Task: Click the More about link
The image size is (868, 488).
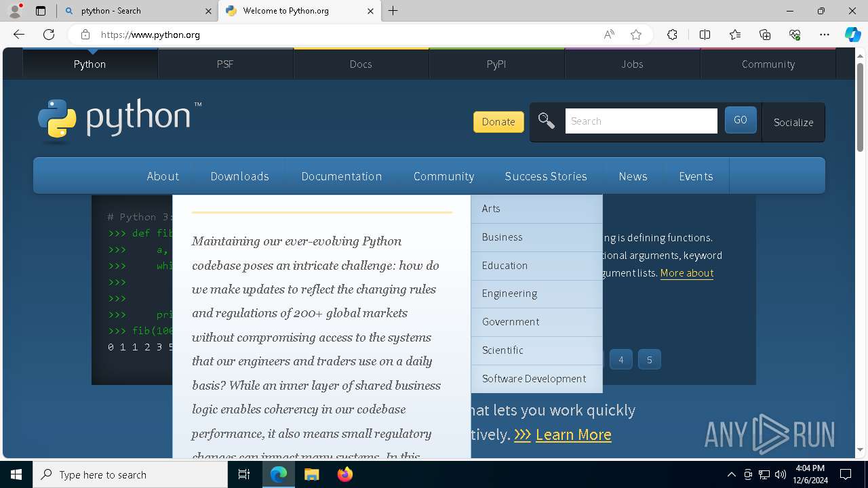Action: [686, 272]
